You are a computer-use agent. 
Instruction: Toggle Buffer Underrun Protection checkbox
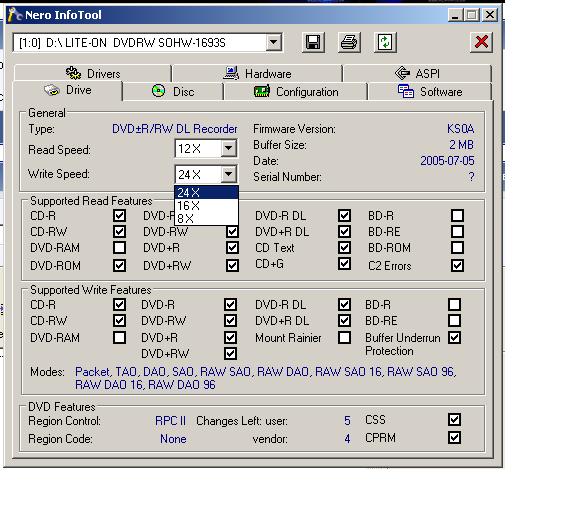tap(454, 337)
